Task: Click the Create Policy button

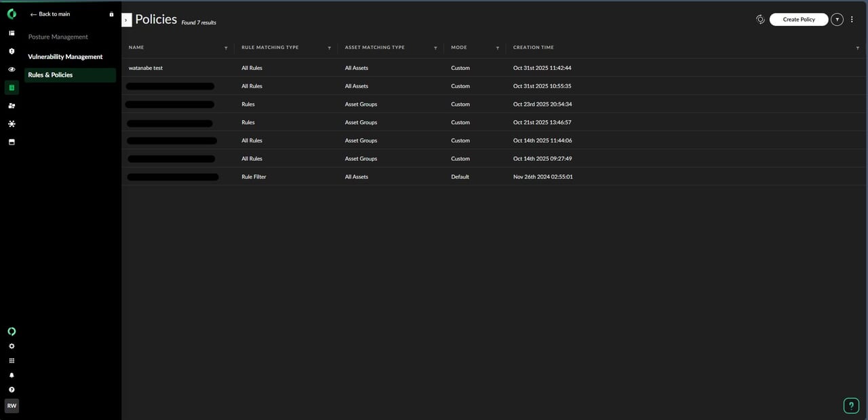Action: 798,20
